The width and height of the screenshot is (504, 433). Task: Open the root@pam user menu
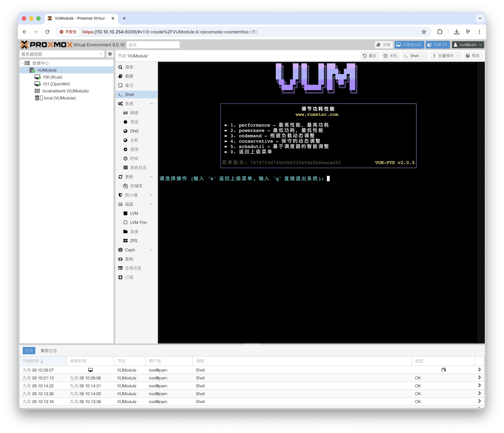pos(467,45)
